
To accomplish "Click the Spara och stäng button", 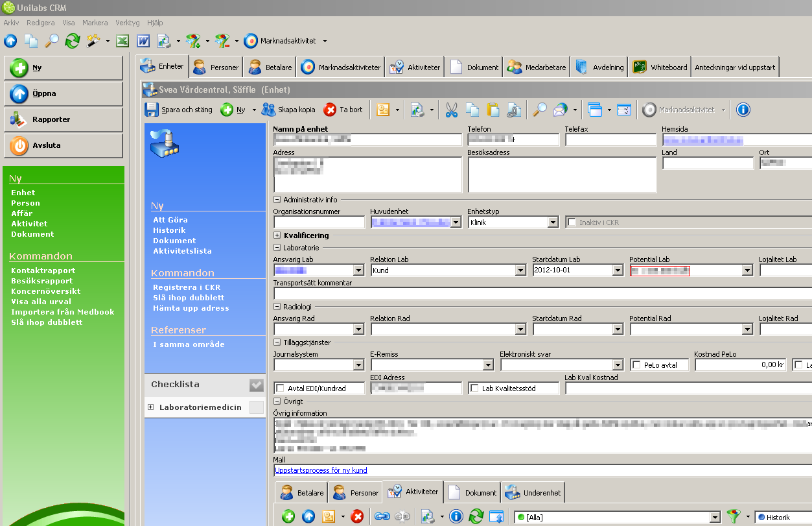I will coord(179,110).
